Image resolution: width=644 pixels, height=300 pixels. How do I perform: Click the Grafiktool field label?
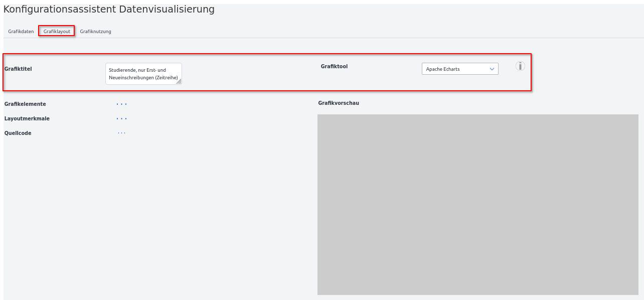point(334,67)
